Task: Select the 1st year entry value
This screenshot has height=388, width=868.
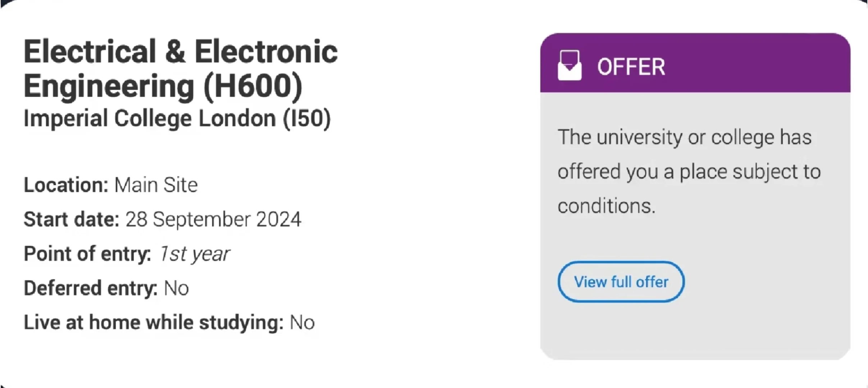Action: 194,254
